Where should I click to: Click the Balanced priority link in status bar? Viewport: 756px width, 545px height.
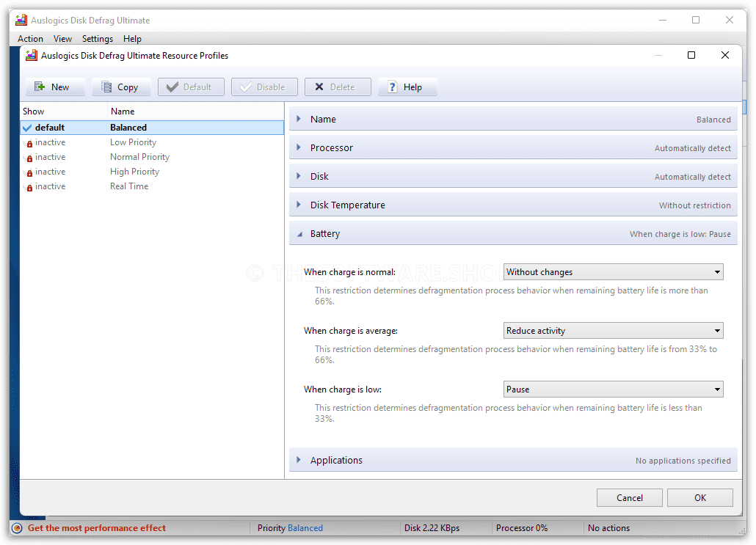(x=305, y=528)
